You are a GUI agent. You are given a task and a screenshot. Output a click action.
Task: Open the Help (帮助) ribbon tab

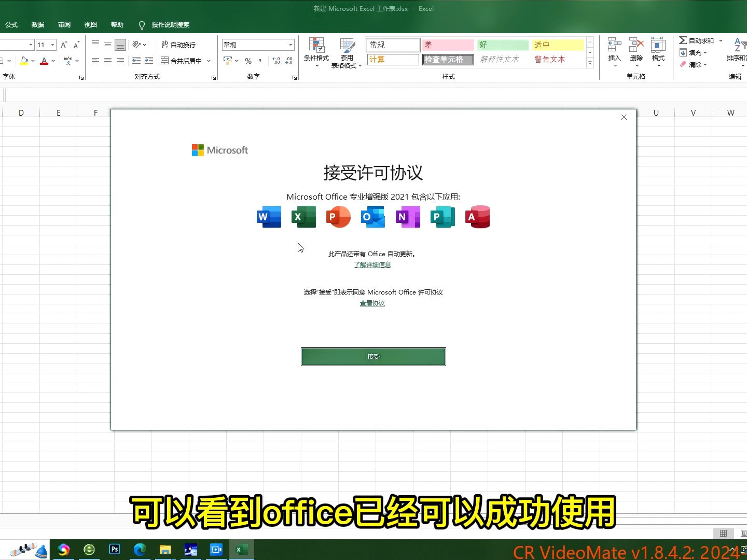point(117,24)
